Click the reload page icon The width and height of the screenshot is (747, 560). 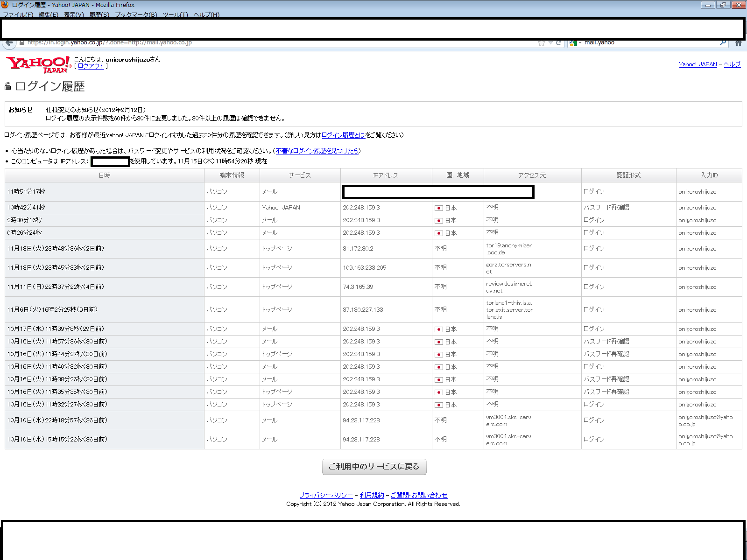click(x=558, y=43)
